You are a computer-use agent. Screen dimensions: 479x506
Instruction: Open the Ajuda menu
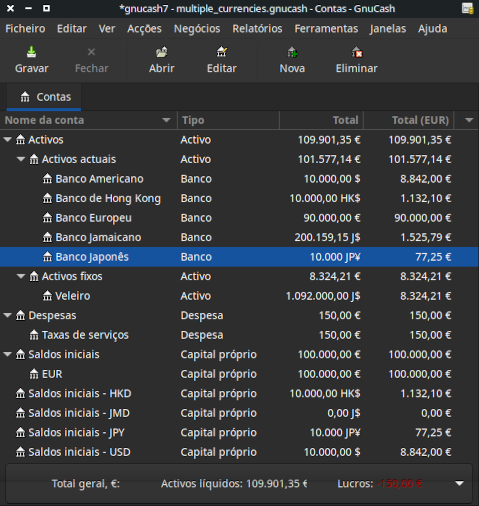point(433,29)
